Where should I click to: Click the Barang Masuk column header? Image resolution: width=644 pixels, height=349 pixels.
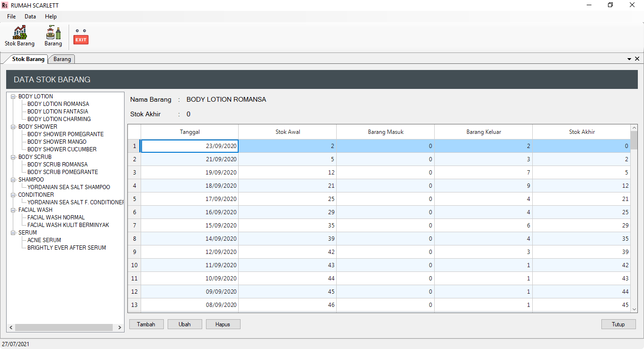click(385, 132)
